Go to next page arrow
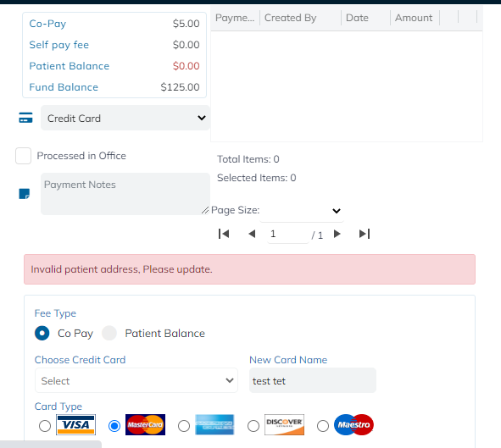Image resolution: width=501 pixels, height=448 pixels. pos(337,234)
